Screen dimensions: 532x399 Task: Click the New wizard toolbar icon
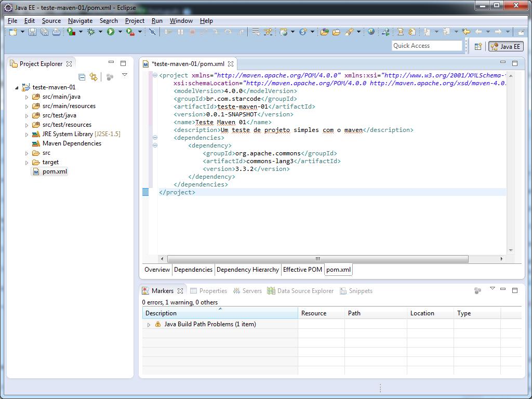tap(13, 32)
